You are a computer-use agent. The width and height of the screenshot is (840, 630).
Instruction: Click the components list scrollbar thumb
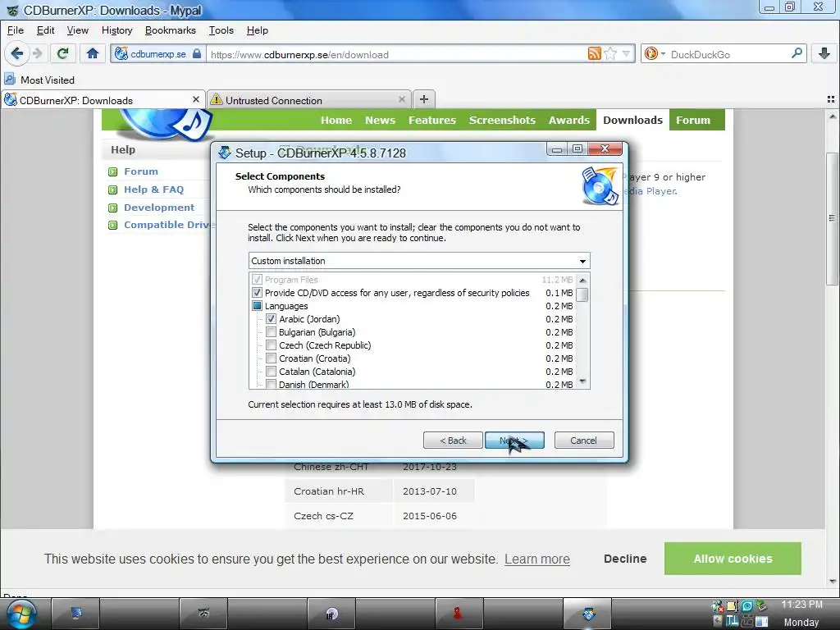pos(583,295)
